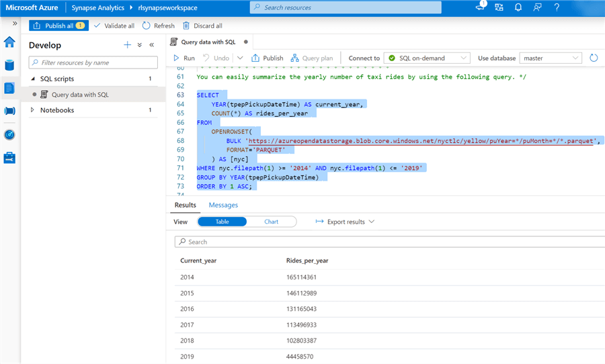The height and width of the screenshot is (364, 605).
Task: Switch results view to Table
Action: (x=222, y=222)
